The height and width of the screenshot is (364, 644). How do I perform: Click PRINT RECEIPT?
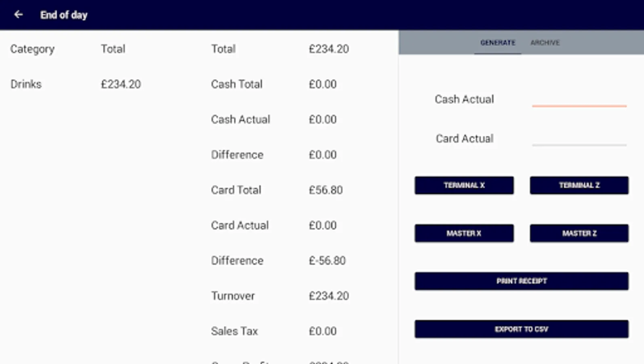(521, 281)
